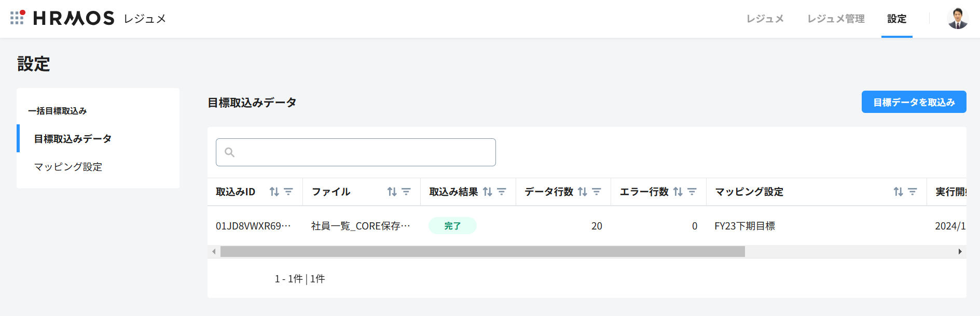The image size is (980, 316).
Task: Sort the マッピング設定 column
Action: 899,192
